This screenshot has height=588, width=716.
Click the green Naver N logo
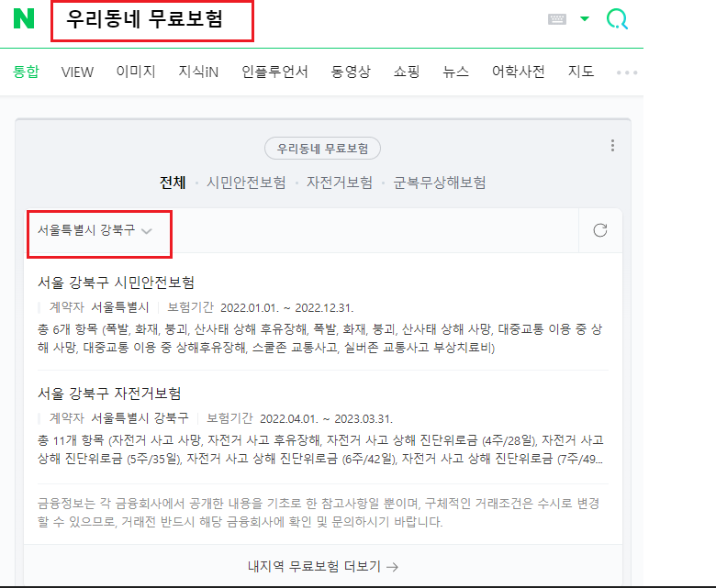pyautogui.click(x=24, y=18)
